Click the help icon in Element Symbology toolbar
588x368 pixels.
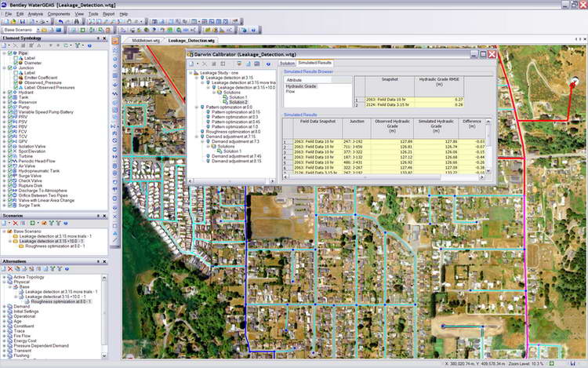tap(89, 46)
